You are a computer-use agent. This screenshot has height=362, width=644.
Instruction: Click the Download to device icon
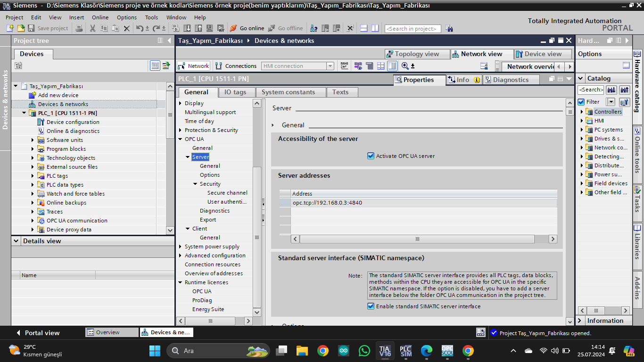tap(187, 28)
